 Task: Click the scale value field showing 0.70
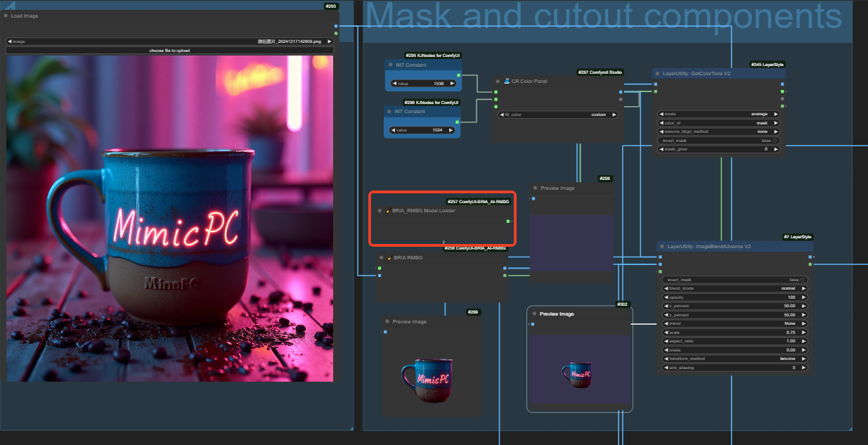734,333
